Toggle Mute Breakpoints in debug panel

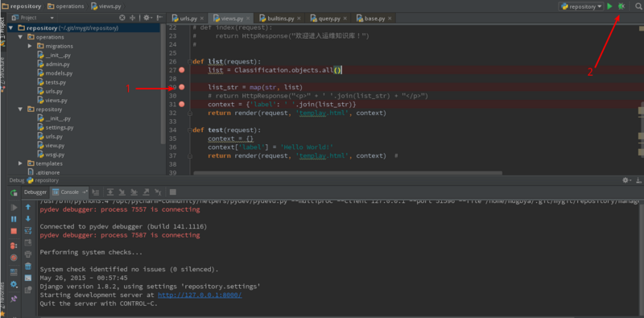tap(14, 258)
